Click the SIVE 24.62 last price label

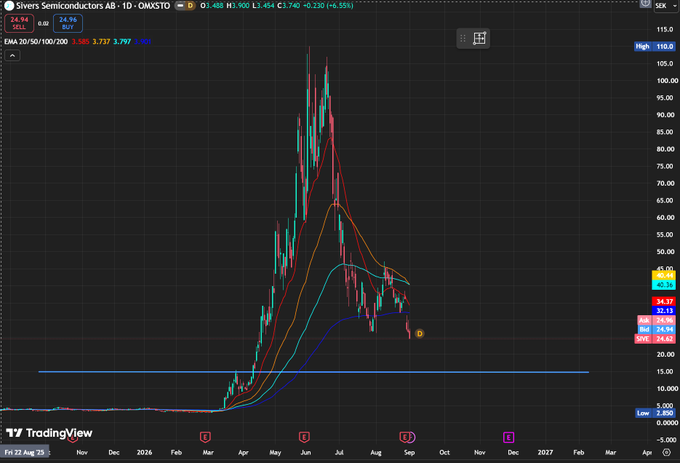point(655,339)
